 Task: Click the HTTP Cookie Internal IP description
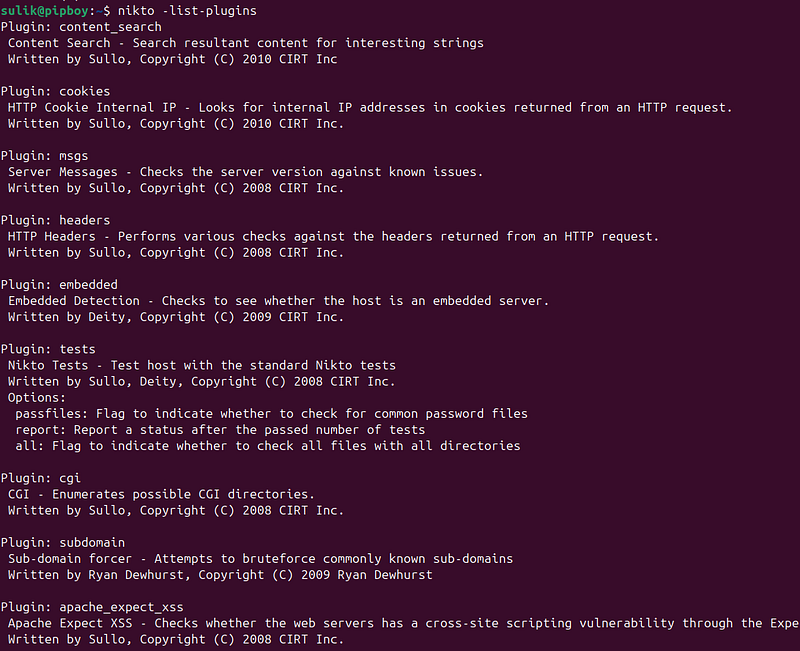tap(370, 107)
